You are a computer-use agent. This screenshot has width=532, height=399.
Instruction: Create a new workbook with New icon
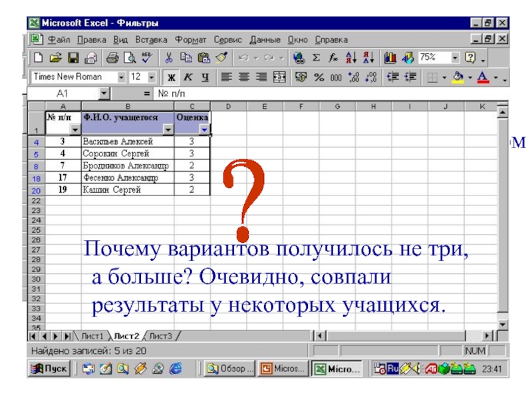pos(38,58)
